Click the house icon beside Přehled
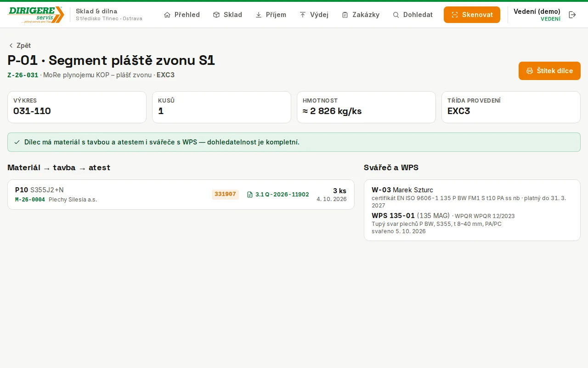This screenshot has width=588, height=368. point(167,15)
